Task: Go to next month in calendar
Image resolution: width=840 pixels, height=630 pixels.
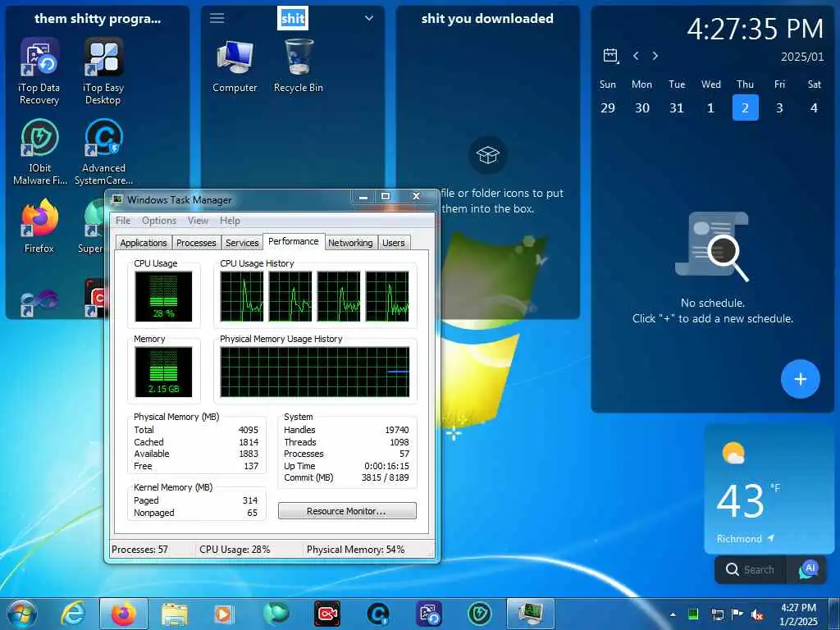Action: 655,56
